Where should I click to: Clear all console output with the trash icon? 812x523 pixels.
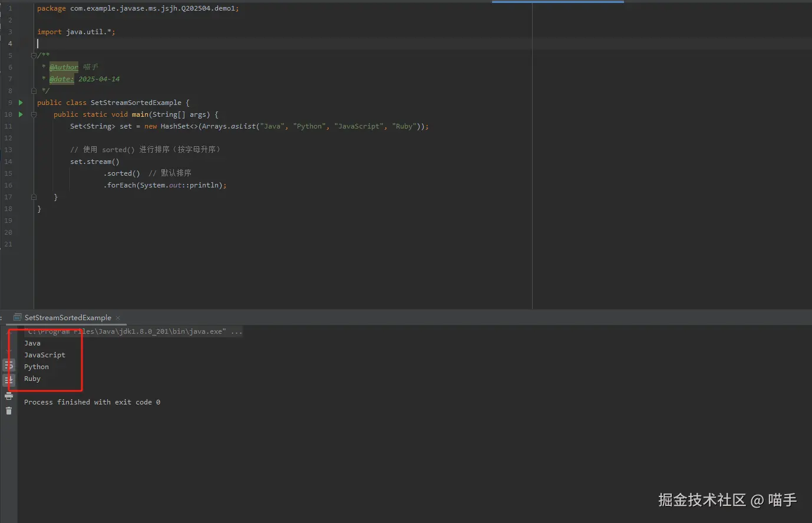(8, 410)
